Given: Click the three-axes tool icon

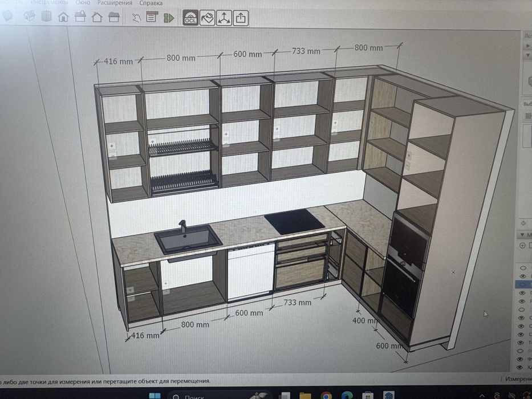Looking at the screenshot, I should [224, 18].
